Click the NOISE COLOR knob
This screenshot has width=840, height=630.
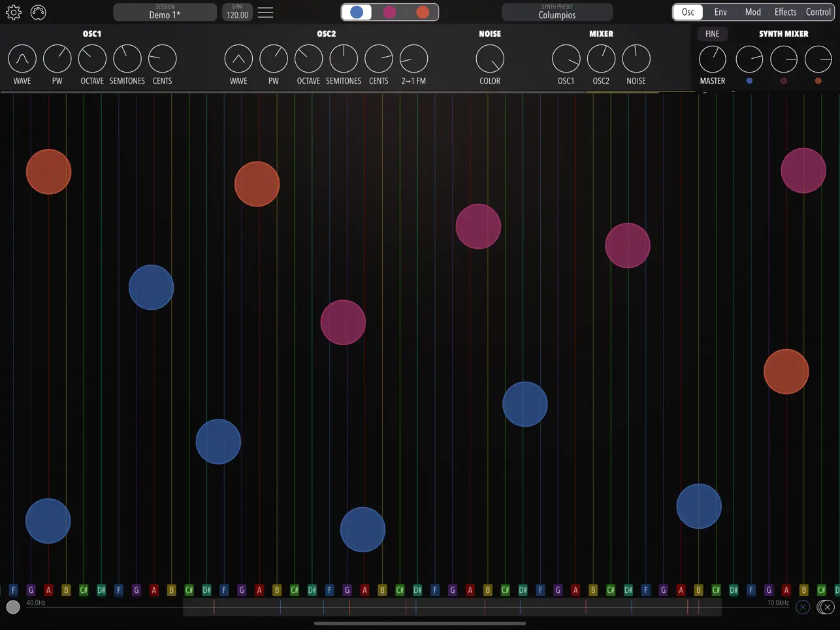[x=489, y=58]
